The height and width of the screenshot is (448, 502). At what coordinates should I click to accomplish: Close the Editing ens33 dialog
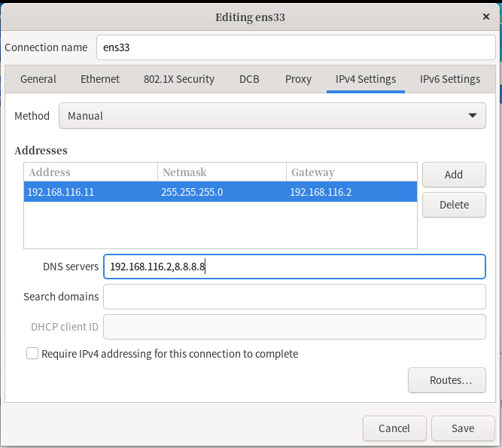coord(486,16)
